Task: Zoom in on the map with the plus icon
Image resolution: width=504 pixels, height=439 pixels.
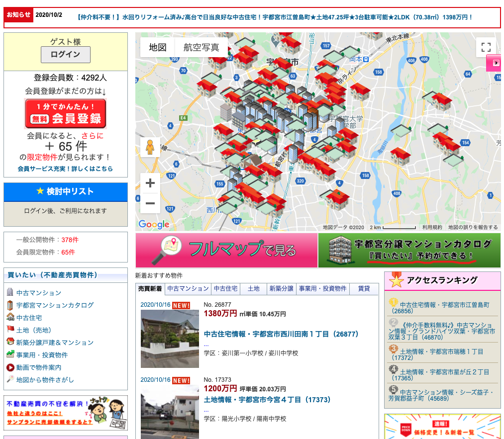Action: [150, 183]
